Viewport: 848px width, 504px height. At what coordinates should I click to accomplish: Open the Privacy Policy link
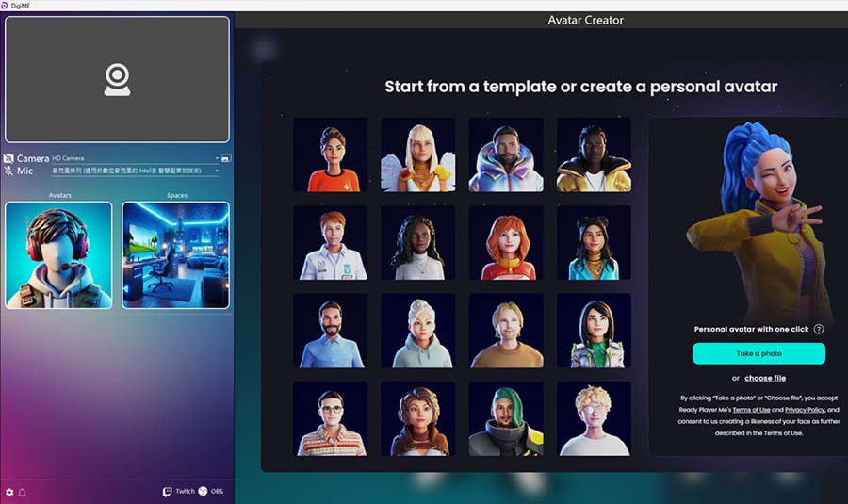pyautogui.click(x=805, y=410)
